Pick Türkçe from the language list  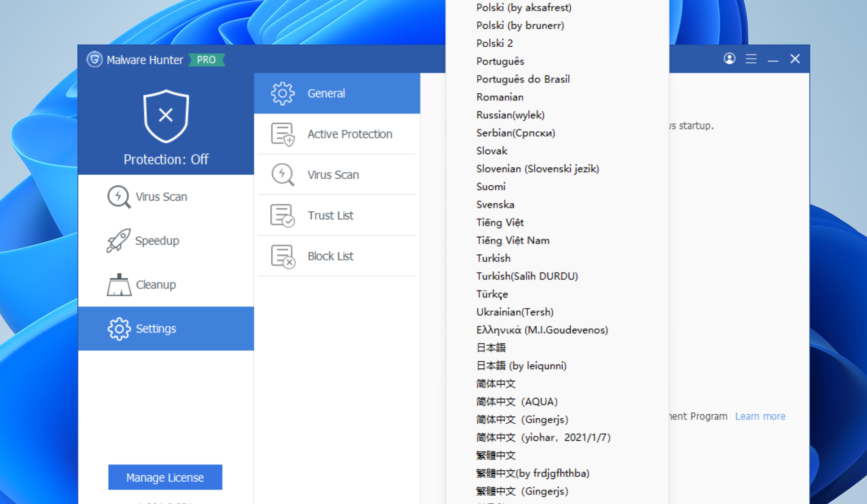point(492,294)
